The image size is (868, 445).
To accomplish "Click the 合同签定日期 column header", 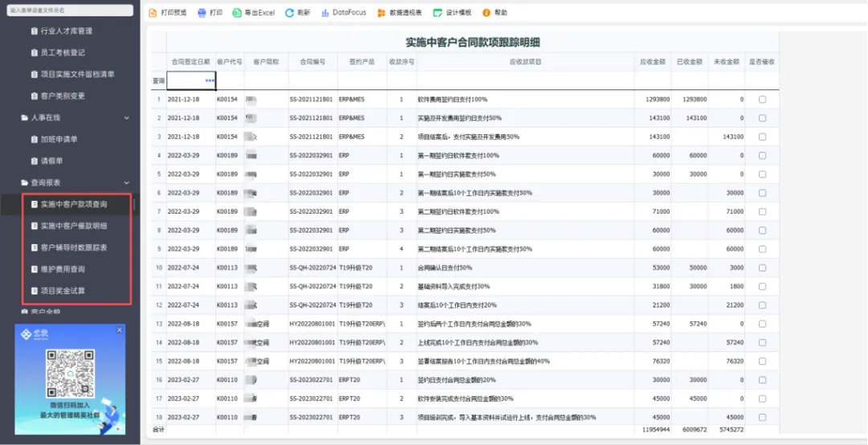I will pyautogui.click(x=190, y=62).
